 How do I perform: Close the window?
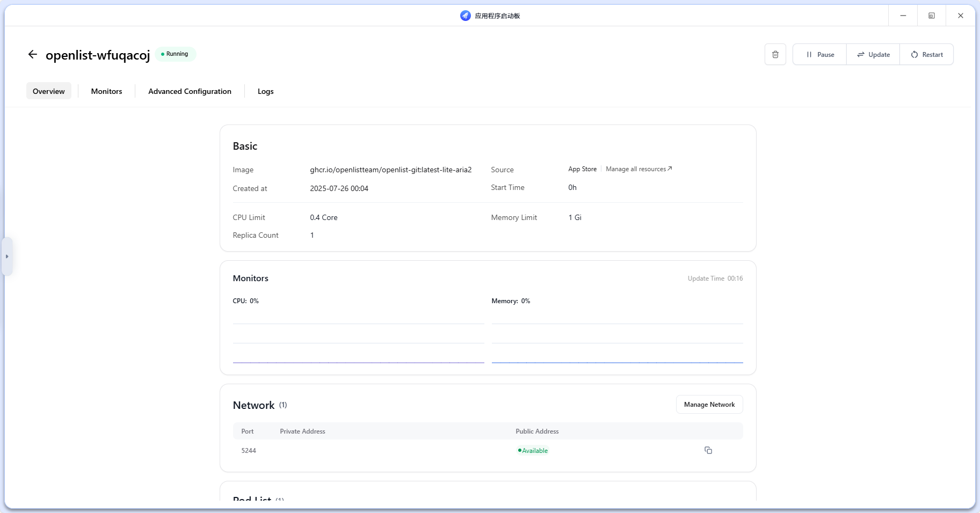tap(961, 16)
